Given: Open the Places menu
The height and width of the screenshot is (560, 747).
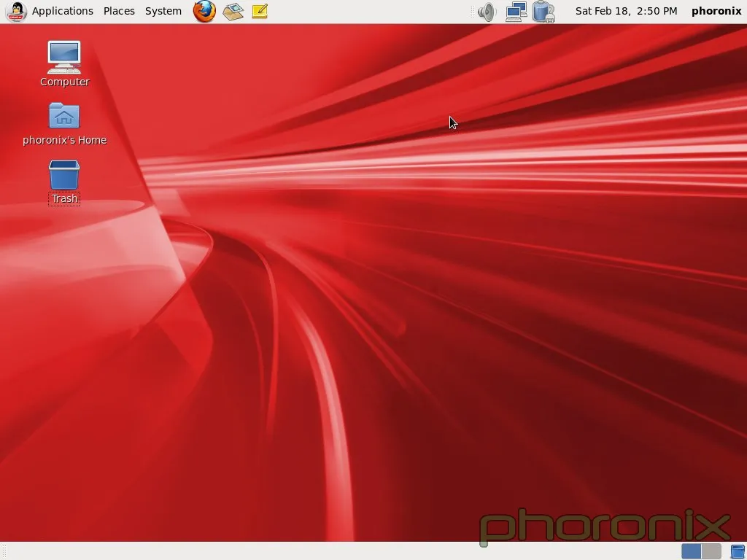Looking at the screenshot, I should (119, 11).
